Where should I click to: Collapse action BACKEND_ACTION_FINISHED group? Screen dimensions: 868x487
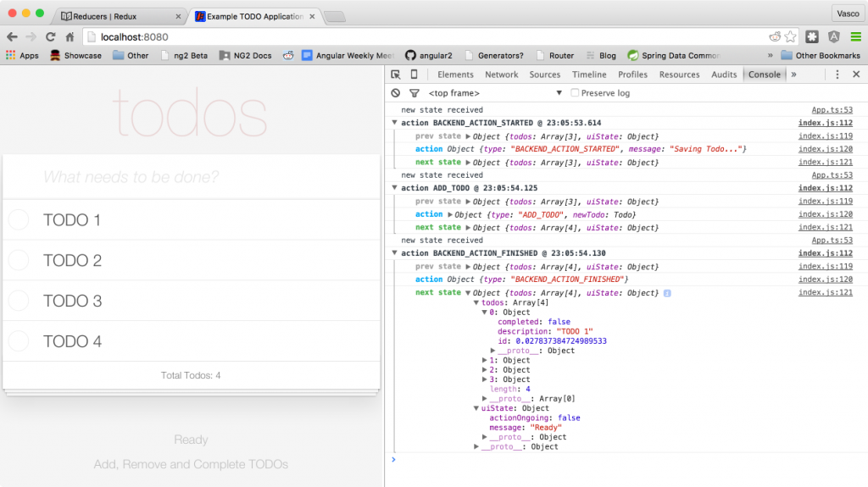pos(395,253)
